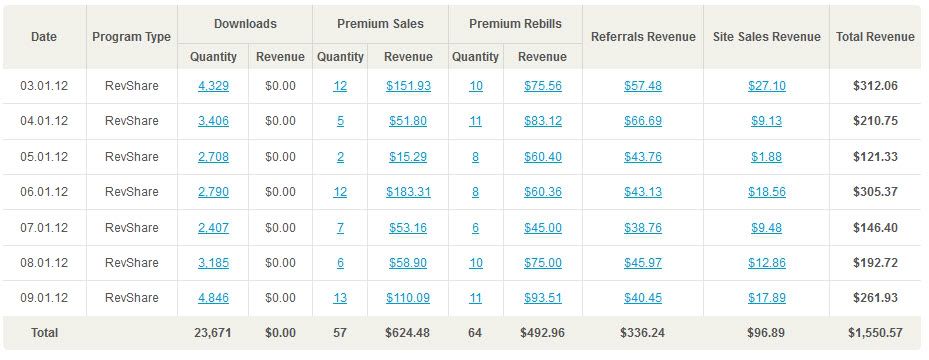
Task: Click the Total Revenue column header
Action: (x=876, y=37)
